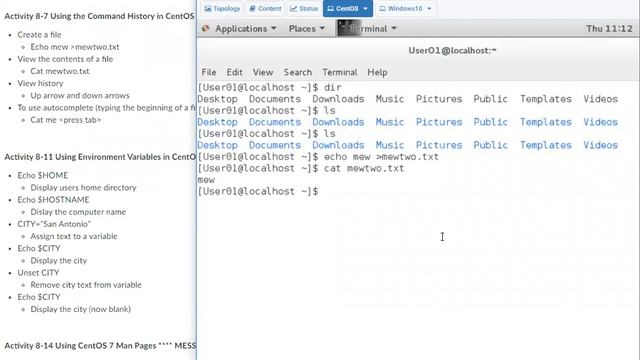Open the Terminal app menu in top bar
The width and height of the screenshot is (640, 360).
[x=367, y=29]
